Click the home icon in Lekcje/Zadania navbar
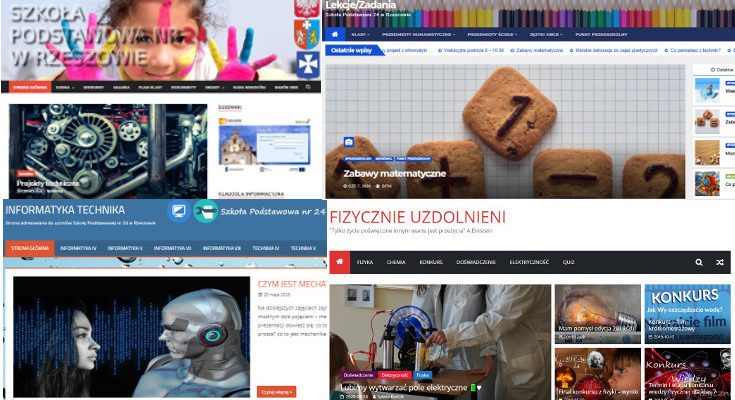The width and height of the screenshot is (735, 400). (x=335, y=34)
